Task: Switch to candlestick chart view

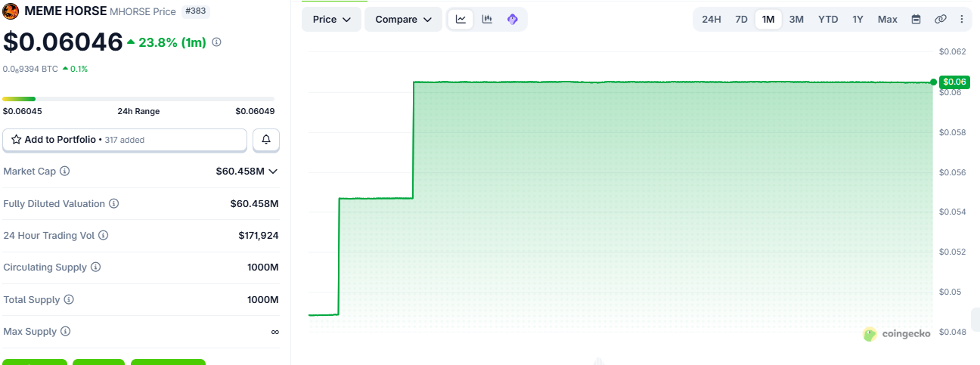Action: click(x=487, y=19)
